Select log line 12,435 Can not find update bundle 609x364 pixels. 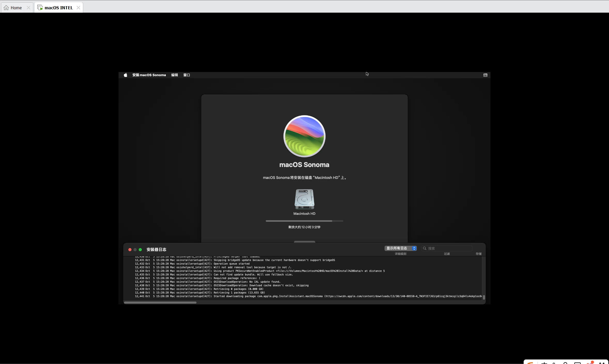coord(214,275)
